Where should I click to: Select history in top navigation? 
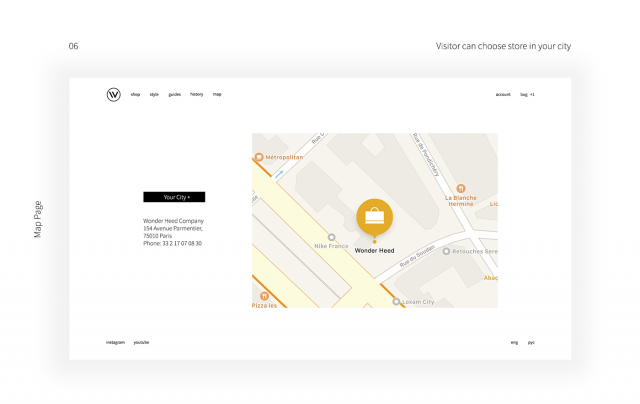point(196,94)
